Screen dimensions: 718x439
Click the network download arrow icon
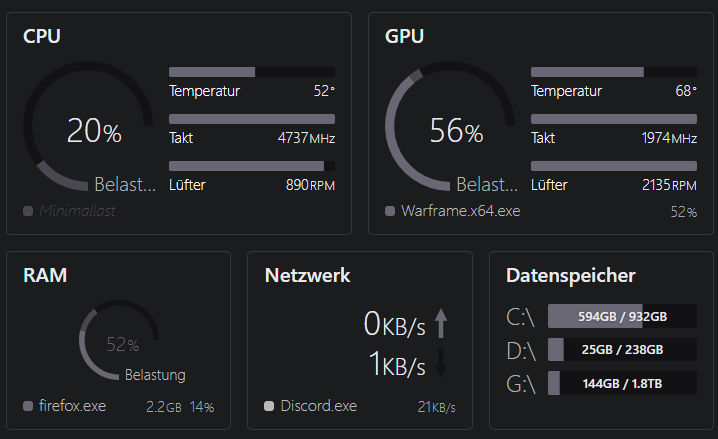(441, 364)
